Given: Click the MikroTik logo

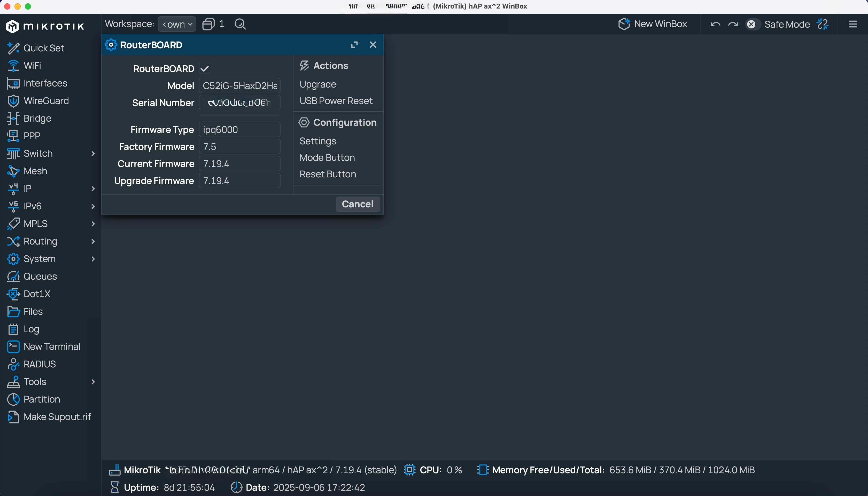Looking at the screenshot, I should 45,27.
